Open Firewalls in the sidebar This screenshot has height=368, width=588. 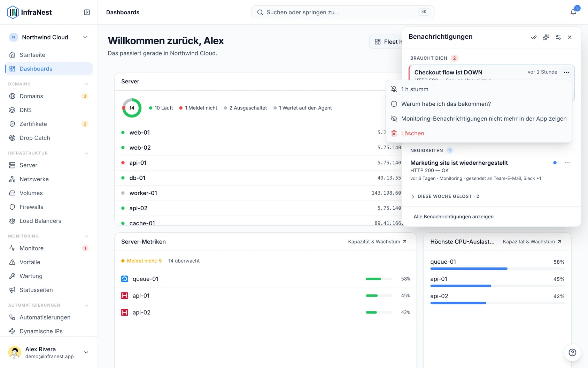(x=49, y=207)
